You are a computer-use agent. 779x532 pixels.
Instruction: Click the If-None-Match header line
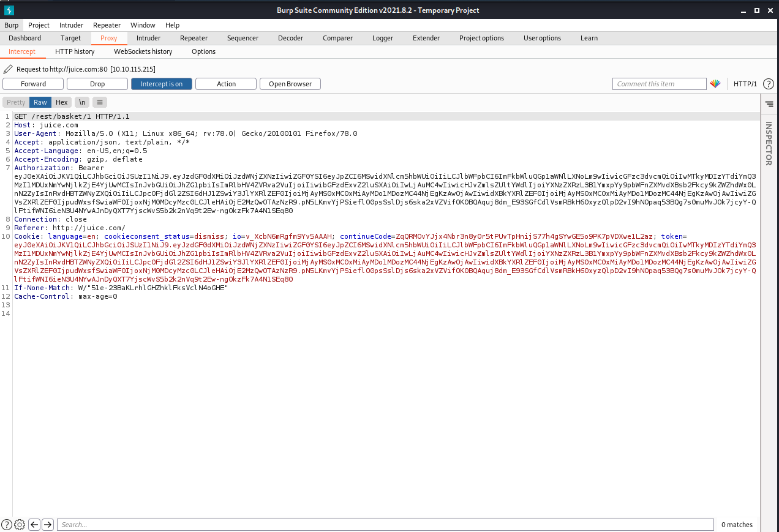tap(121, 288)
